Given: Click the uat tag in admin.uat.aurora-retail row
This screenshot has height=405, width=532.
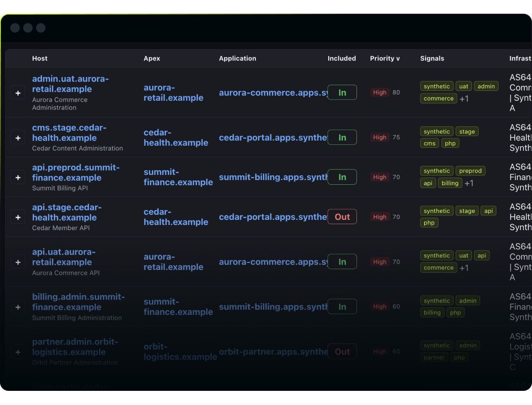Looking at the screenshot, I should coord(464,86).
